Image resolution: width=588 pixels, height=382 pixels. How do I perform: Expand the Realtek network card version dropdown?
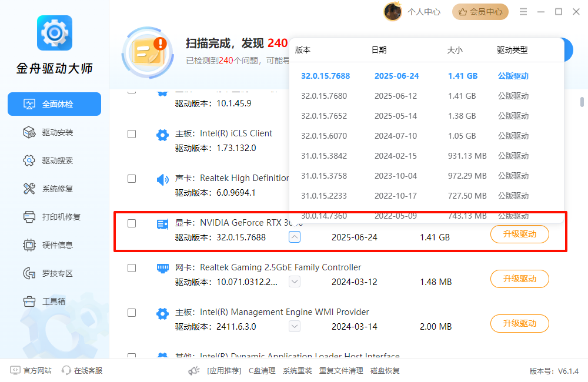[x=294, y=281]
